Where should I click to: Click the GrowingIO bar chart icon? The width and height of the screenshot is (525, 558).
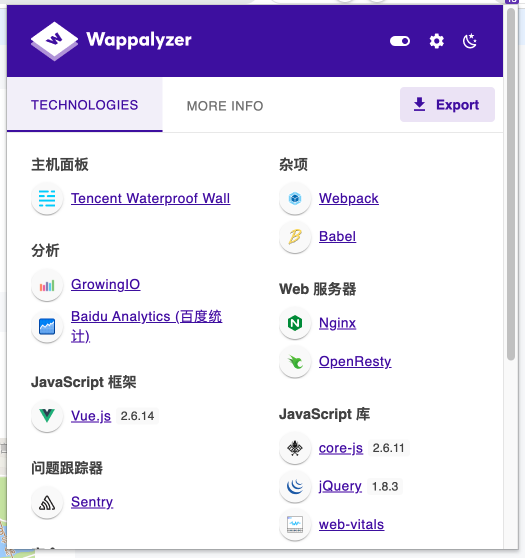point(47,285)
